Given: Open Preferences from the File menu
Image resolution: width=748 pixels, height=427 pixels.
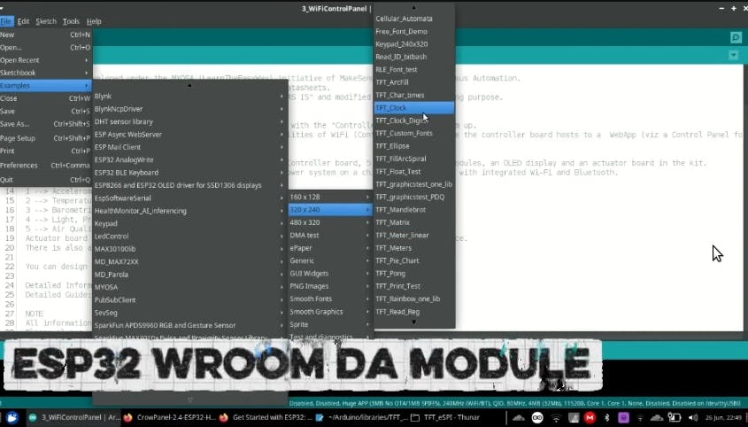Looking at the screenshot, I should (46, 166).
